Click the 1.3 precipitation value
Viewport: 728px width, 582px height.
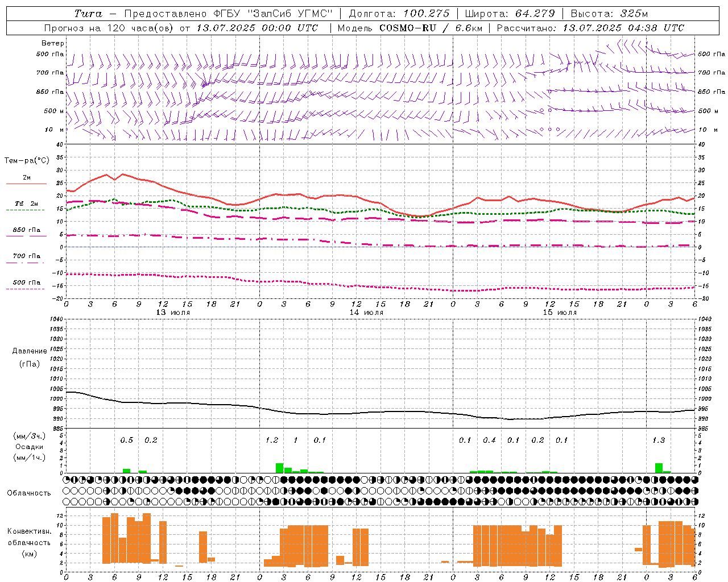pyautogui.click(x=659, y=440)
